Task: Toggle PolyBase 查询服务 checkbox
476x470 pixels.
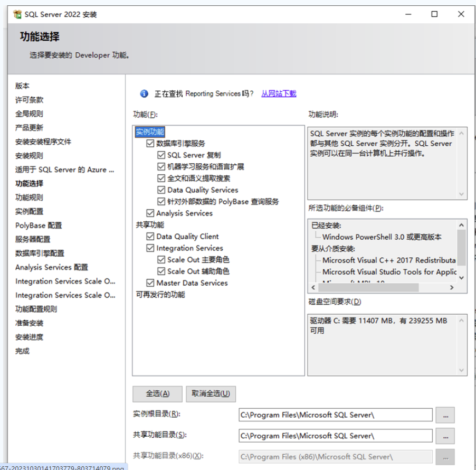Action: pyautogui.click(x=161, y=201)
